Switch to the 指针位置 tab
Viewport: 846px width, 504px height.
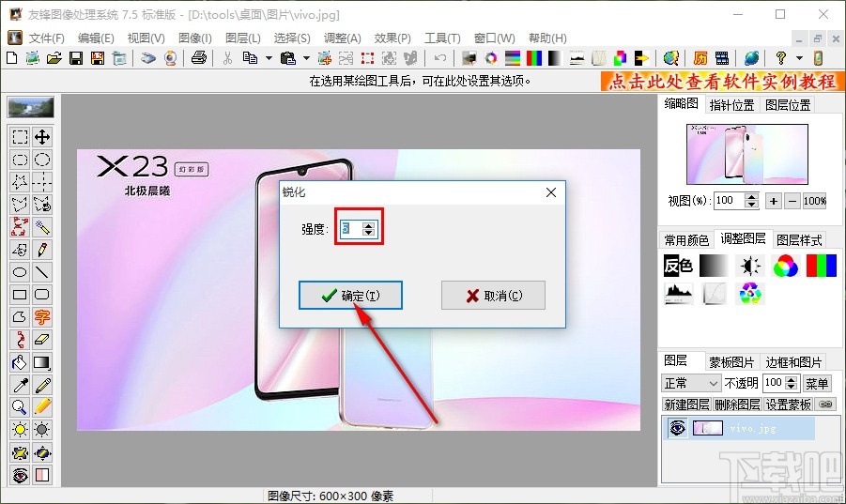(x=731, y=105)
